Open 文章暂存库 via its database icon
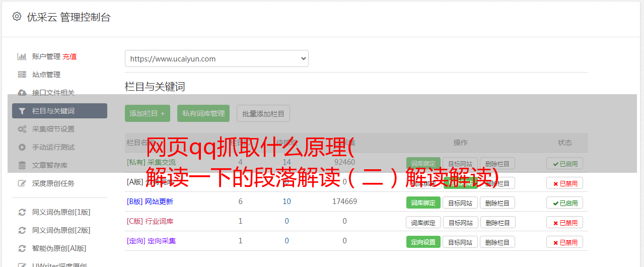This screenshot has height=267, width=644. tap(22, 165)
